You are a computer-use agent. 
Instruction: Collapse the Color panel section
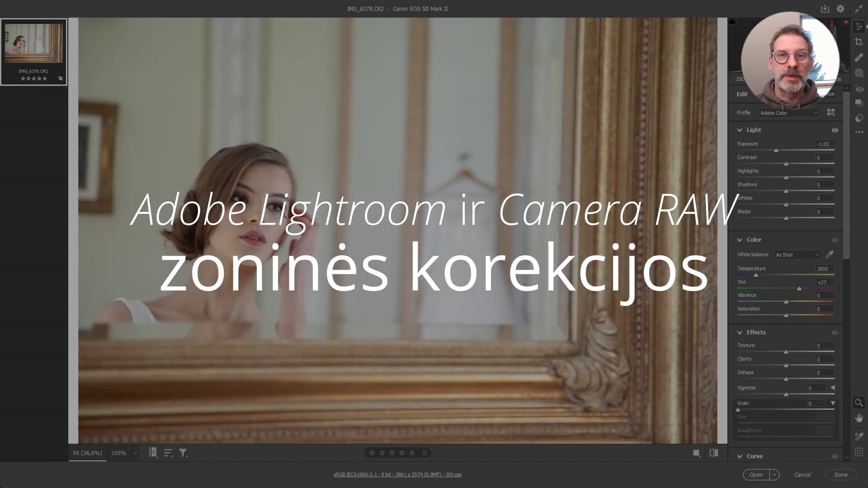pos(740,240)
